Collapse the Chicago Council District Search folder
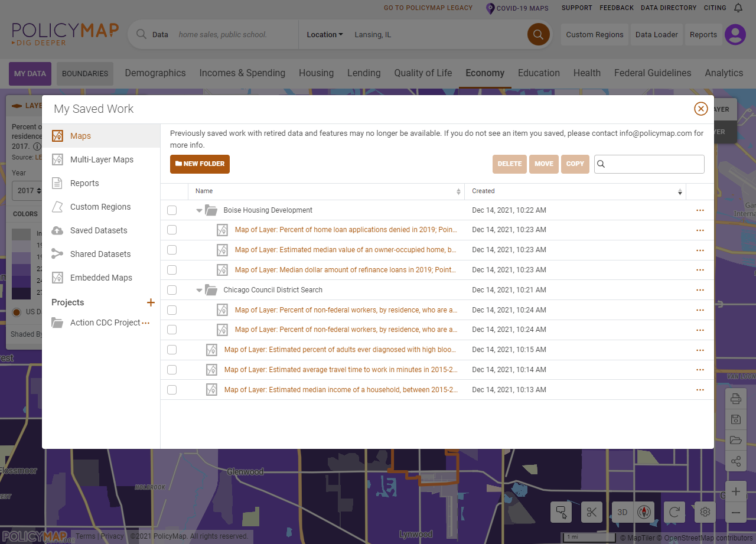This screenshot has height=544, width=756. (x=200, y=290)
